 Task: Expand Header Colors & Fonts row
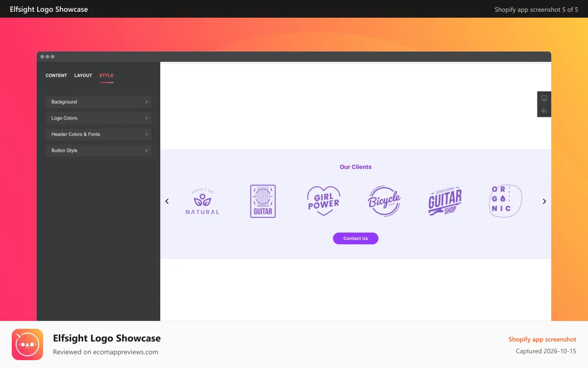[x=98, y=134]
